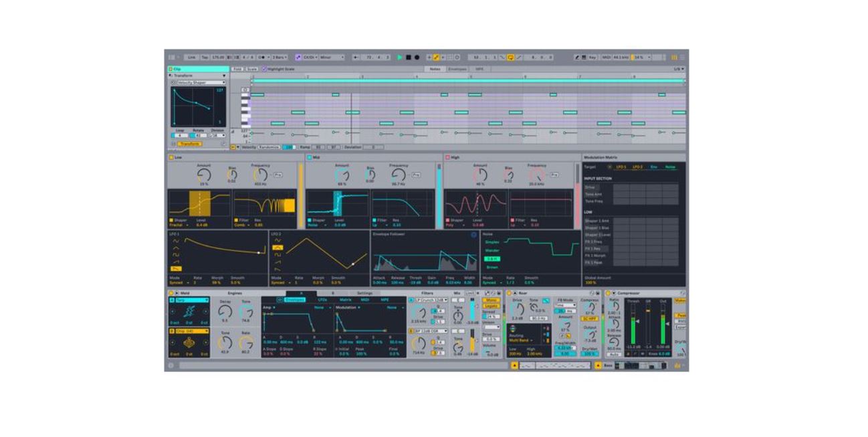Screen dimensions: 868x437
Task: Toggle the Highlight Scale checkbox
Action: pos(264,69)
